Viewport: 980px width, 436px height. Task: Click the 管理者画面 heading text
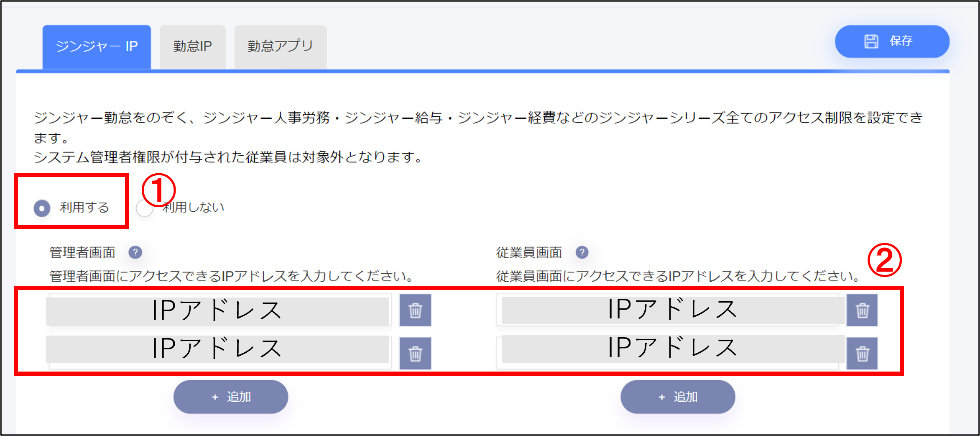[x=82, y=252]
